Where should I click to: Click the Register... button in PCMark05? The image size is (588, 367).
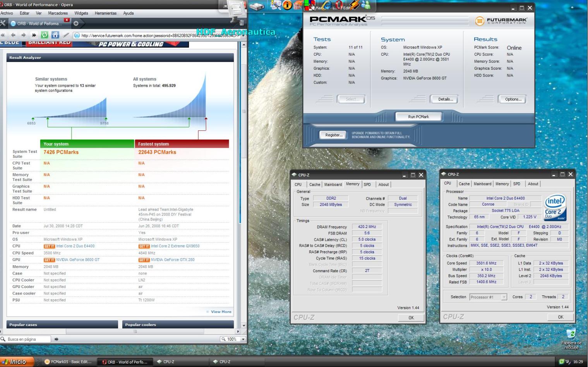[334, 135]
